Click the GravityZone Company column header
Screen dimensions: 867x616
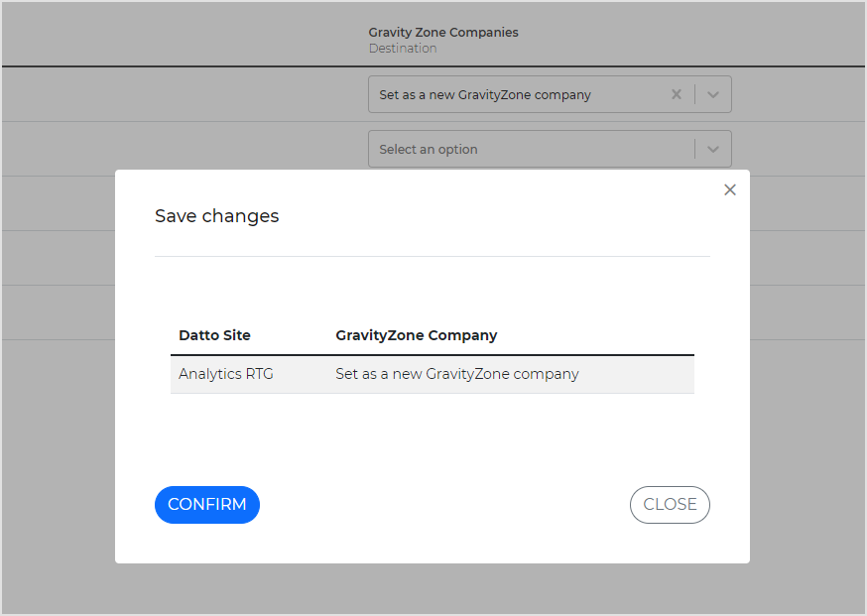416,335
